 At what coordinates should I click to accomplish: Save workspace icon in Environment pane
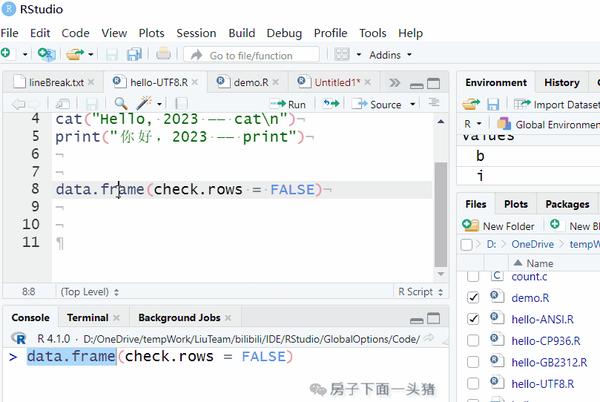(493, 104)
